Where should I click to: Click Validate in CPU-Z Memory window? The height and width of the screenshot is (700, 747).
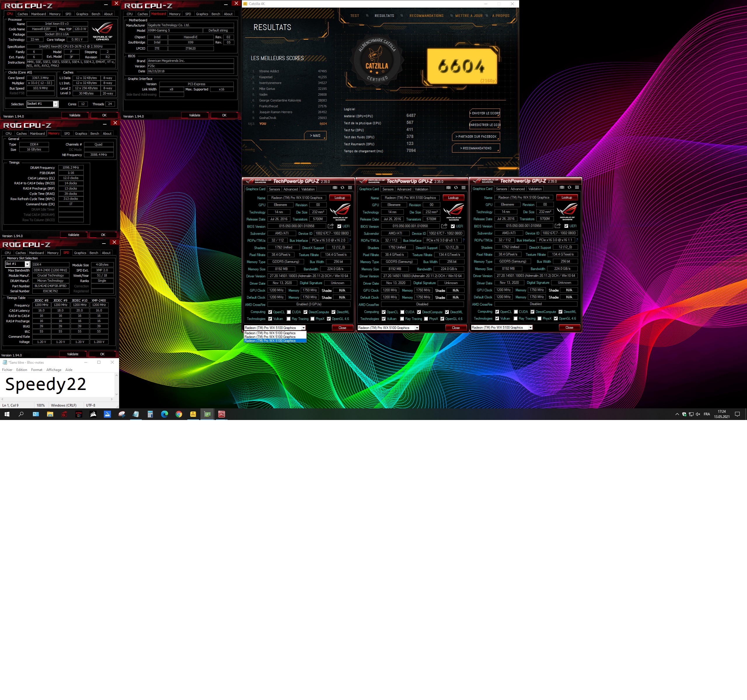pyautogui.click(x=74, y=235)
